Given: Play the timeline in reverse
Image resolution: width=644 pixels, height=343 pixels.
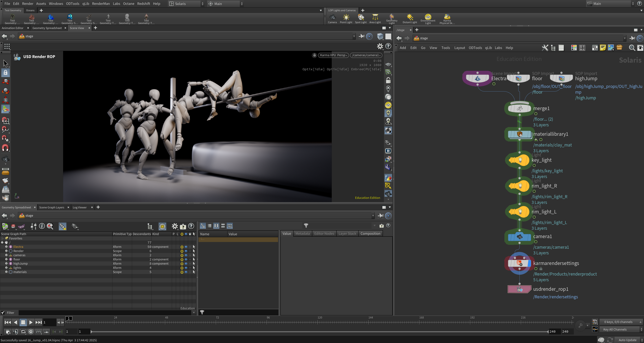Looking at the screenshot, I should click(x=15, y=322).
